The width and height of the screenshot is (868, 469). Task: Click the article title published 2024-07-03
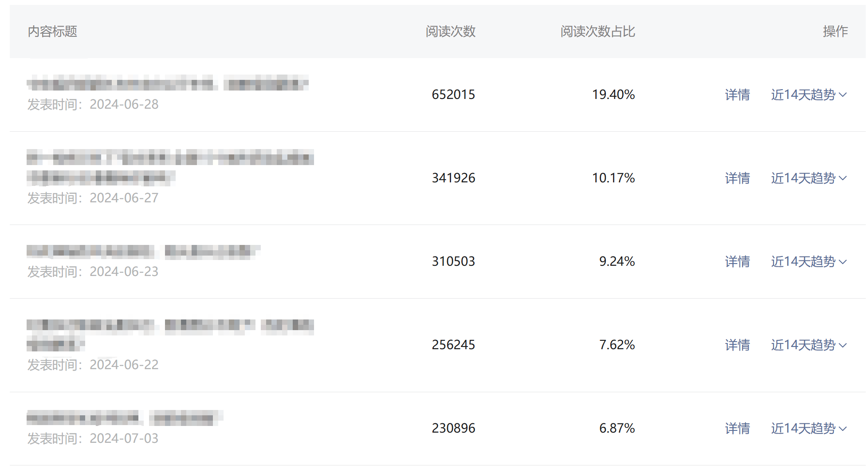click(124, 418)
